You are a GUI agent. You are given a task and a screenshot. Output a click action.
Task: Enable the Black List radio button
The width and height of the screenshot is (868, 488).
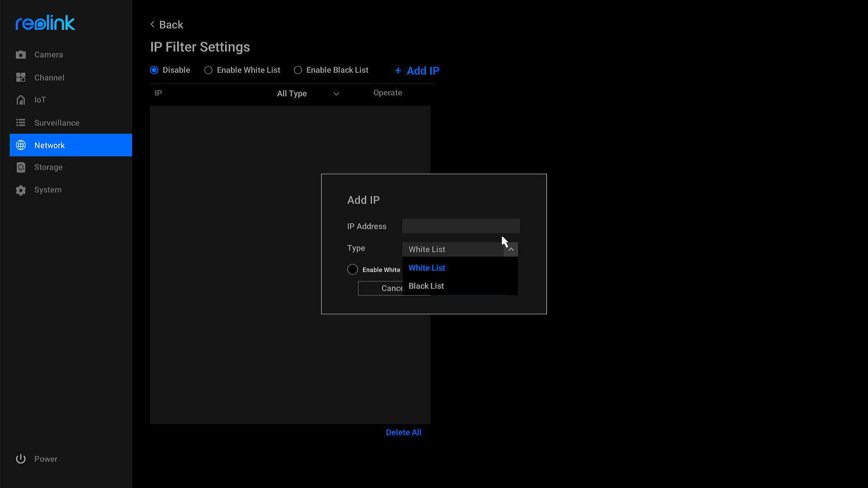[297, 70]
